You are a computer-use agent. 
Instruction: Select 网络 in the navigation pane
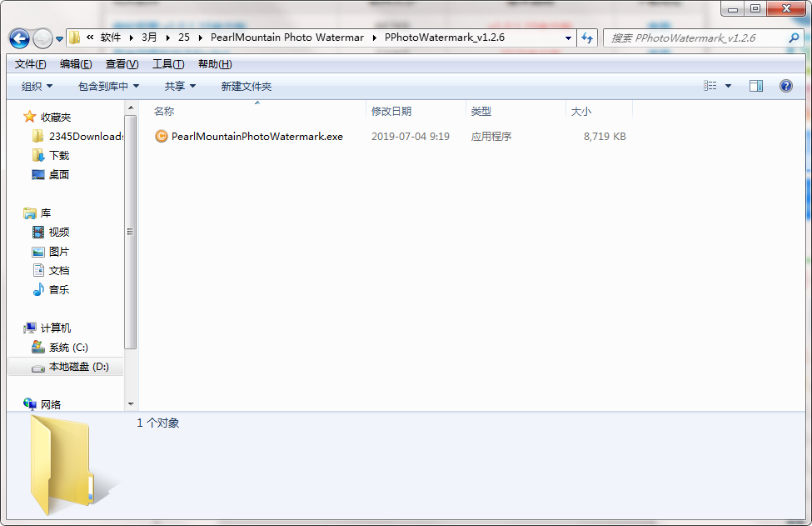[x=50, y=405]
